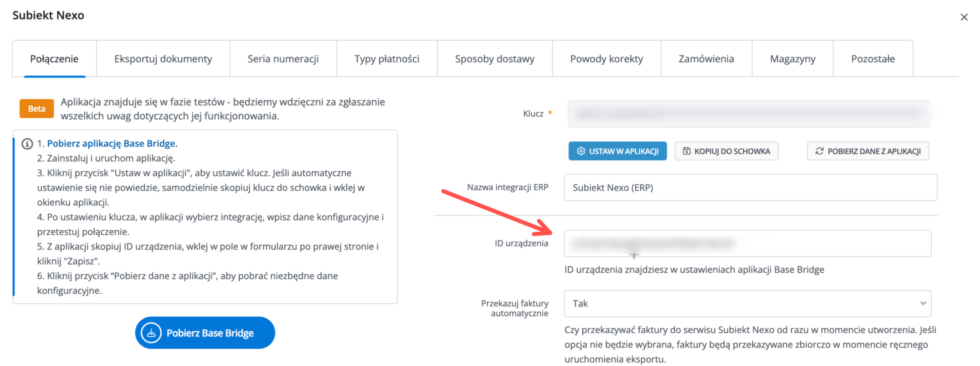Click the gear icon on Ustaw w aplikacji
This screenshot has width=980, height=366.
(580, 150)
